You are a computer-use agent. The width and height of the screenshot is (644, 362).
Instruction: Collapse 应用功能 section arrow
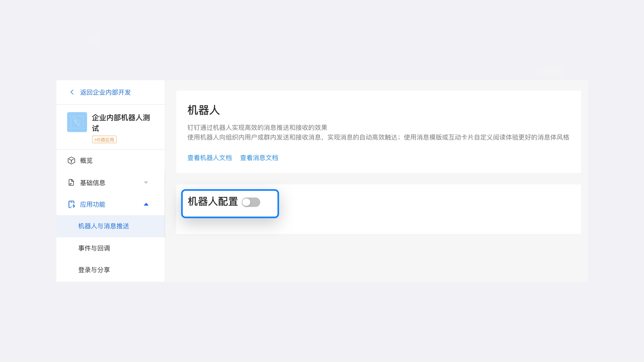[146, 204]
